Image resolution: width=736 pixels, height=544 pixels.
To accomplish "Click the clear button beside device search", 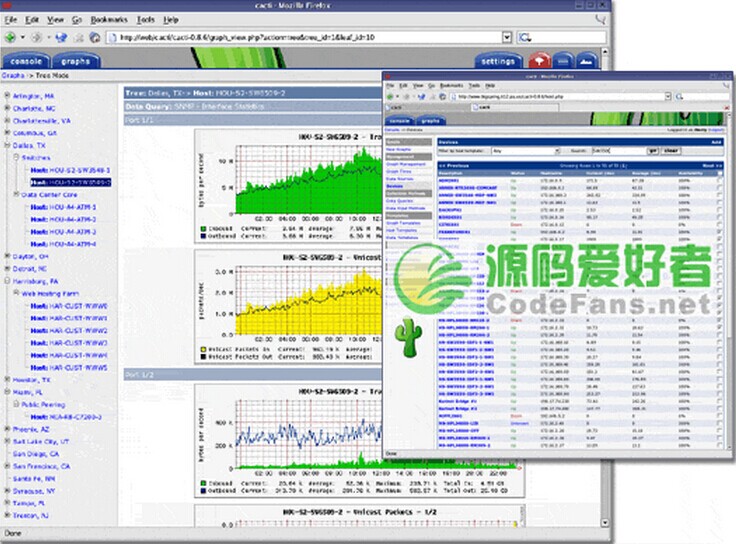I will click(x=671, y=150).
